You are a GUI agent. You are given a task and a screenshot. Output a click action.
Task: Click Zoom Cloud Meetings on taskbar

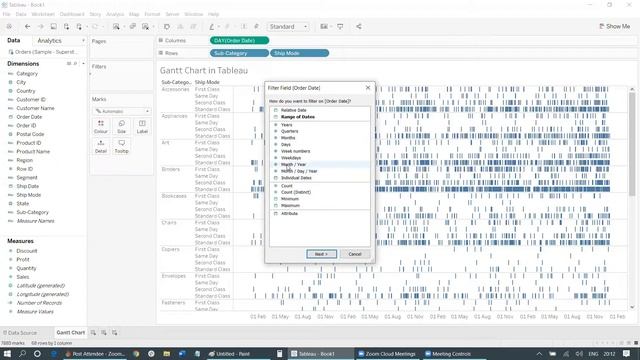[x=387, y=353]
